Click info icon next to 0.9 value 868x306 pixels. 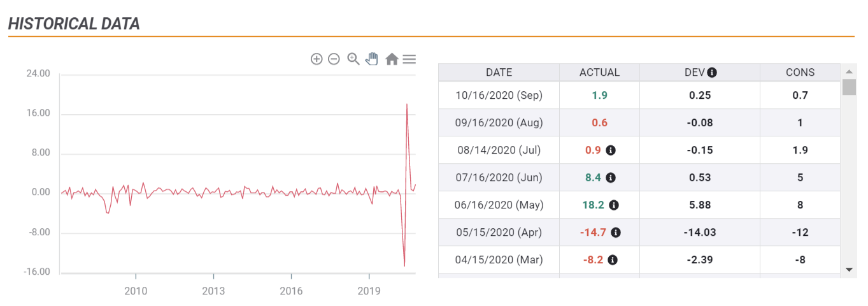point(611,150)
